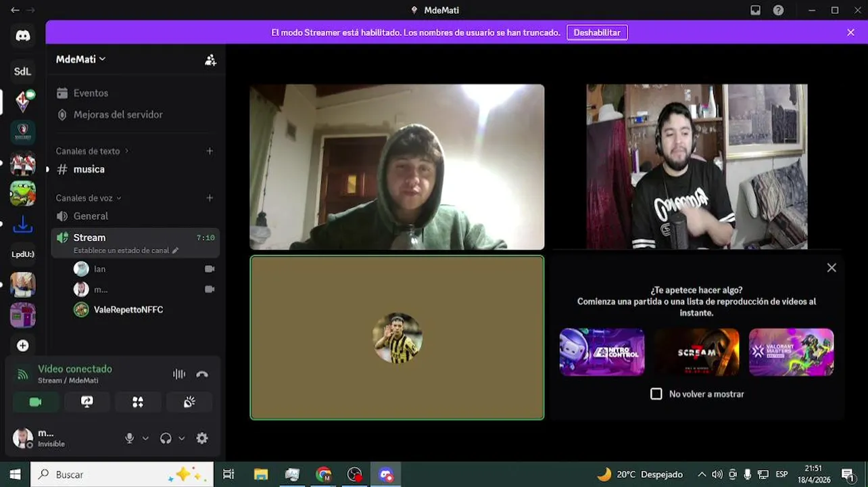Open microphone input options arrow

pyautogui.click(x=145, y=438)
